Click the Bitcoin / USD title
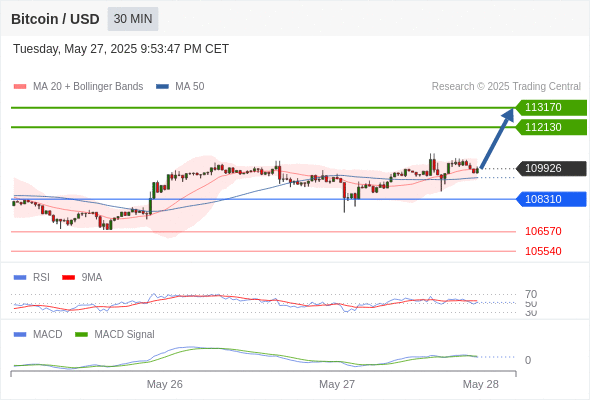Image resolution: width=590 pixels, height=400 pixels. coord(55,19)
